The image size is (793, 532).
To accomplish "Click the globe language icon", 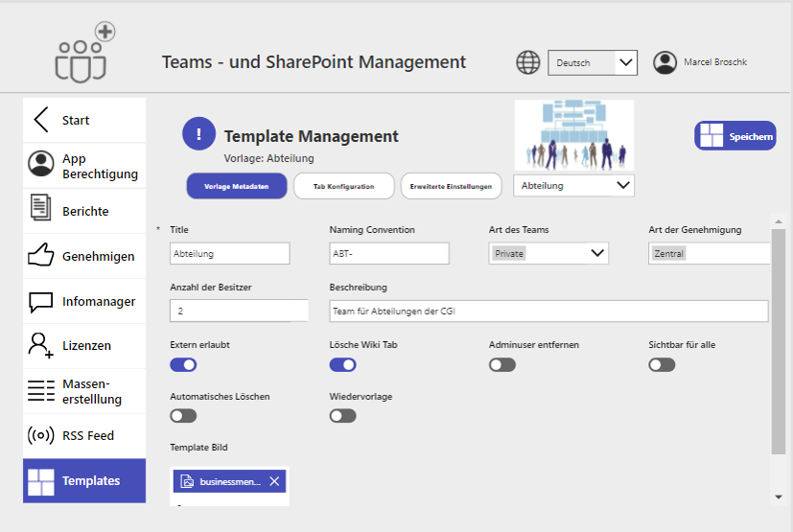I will [x=528, y=62].
